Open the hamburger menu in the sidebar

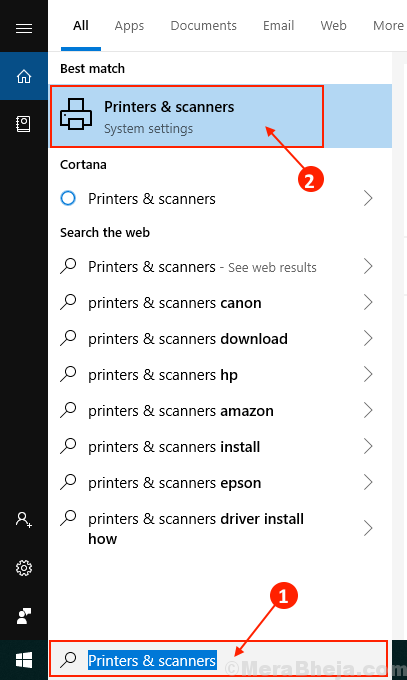point(24,29)
